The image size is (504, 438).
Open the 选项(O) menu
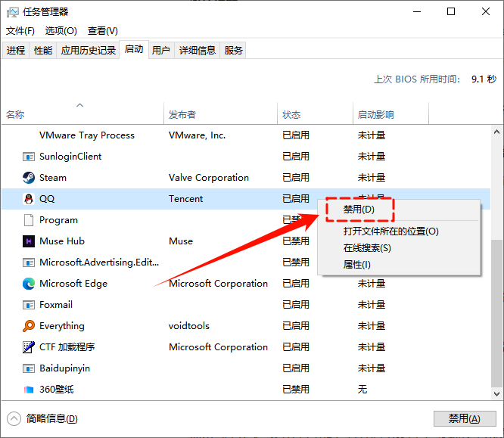pyautogui.click(x=61, y=31)
